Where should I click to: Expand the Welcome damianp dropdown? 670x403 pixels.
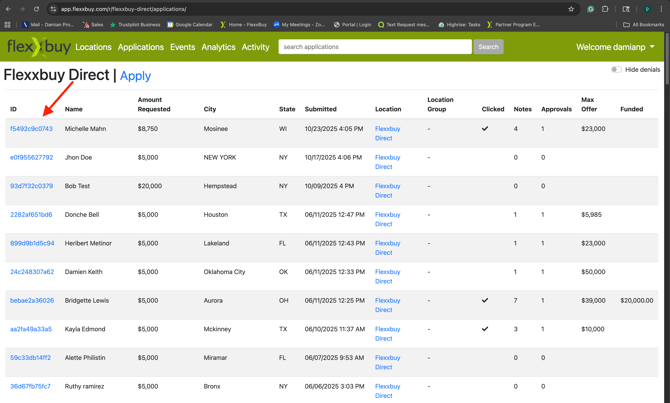[615, 47]
